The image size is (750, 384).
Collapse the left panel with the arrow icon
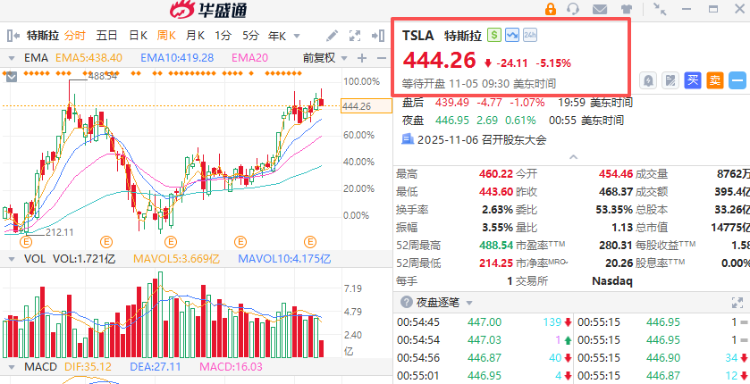pyautogui.click(x=13, y=35)
